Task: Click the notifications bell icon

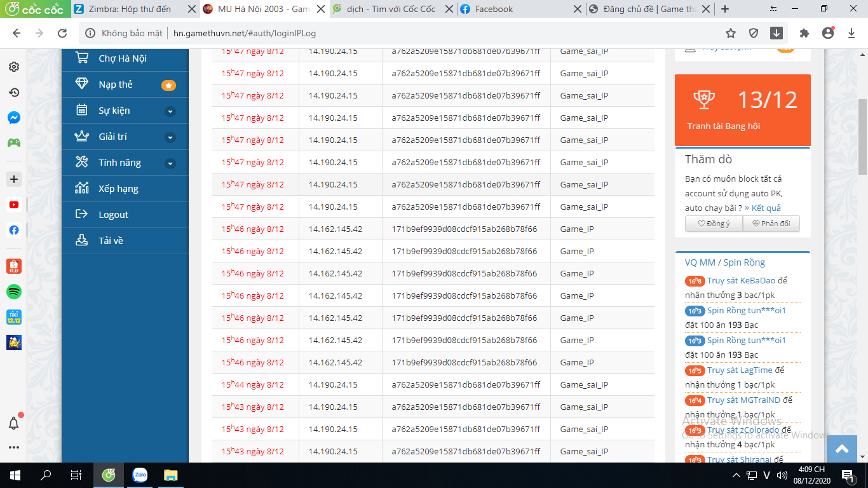Action: point(14,423)
